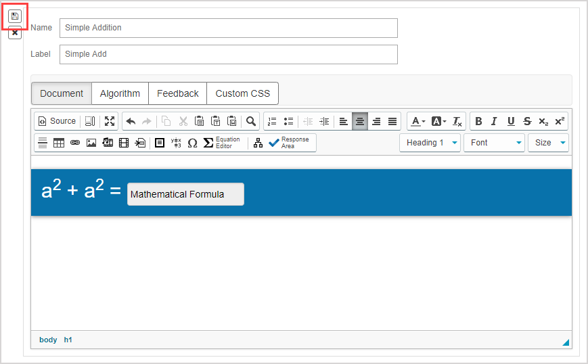Insert an image with the image icon
588x364 pixels.
(x=91, y=143)
